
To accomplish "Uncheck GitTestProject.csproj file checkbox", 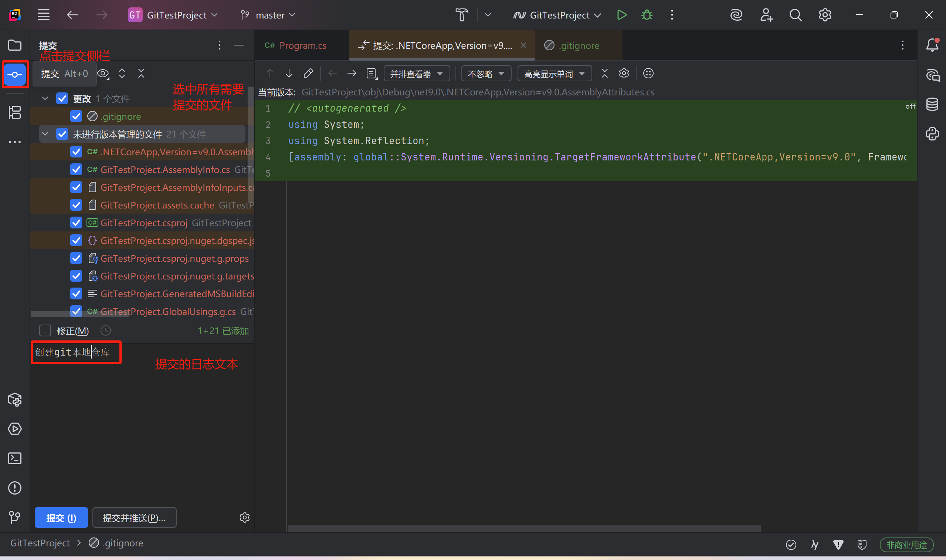I will [x=76, y=223].
